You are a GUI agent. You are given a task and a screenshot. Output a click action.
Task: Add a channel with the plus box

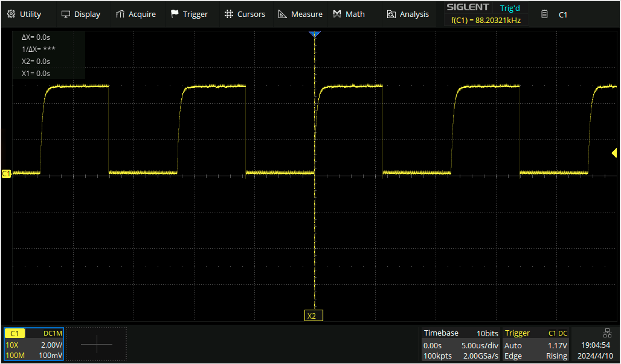point(97,344)
